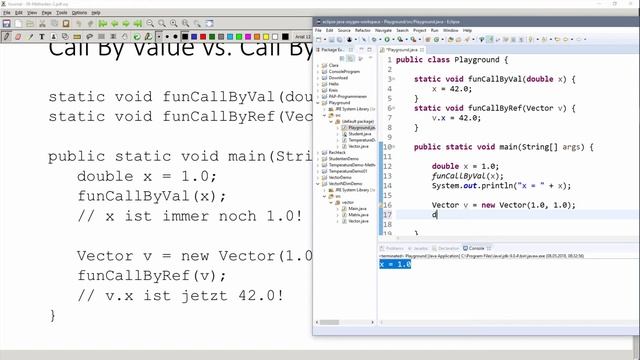Place cursor at end of code line 16
Image resolution: width=640 pixels, height=360 pixels.
(576, 205)
